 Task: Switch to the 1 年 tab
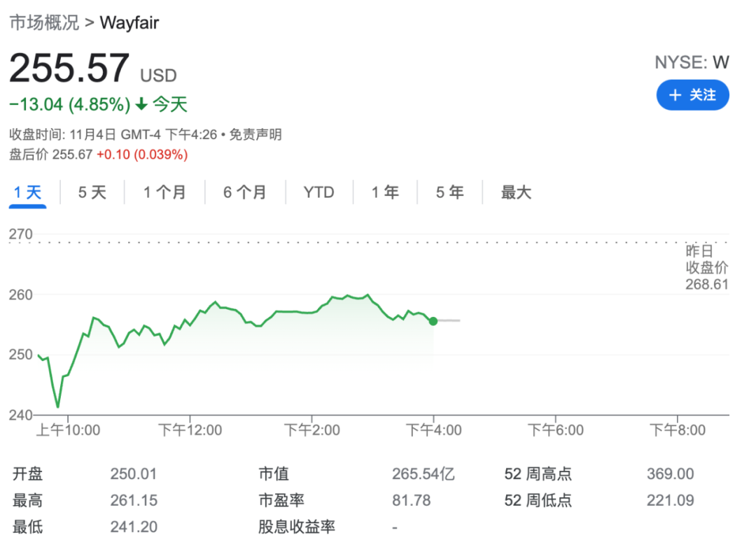pos(385,192)
